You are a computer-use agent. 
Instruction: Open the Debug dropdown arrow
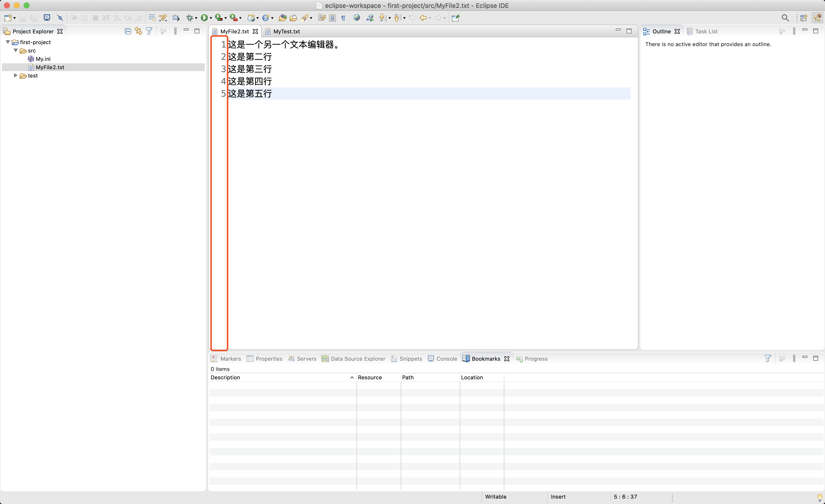tap(196, 18)
